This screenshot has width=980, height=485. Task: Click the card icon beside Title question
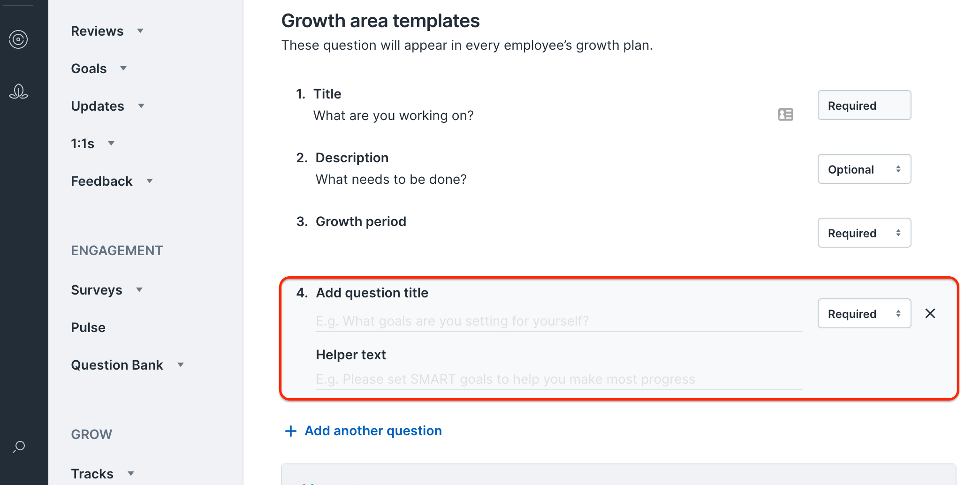(785, 114)
